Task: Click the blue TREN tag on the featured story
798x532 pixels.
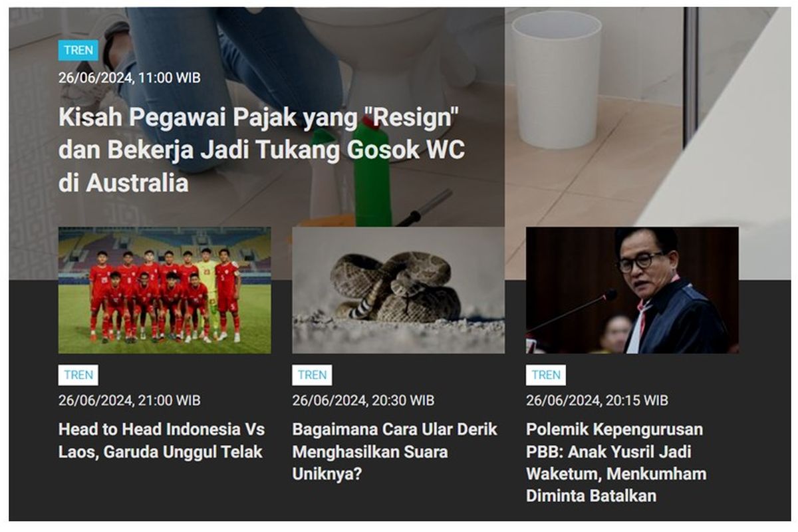Action: click(78, 51)
